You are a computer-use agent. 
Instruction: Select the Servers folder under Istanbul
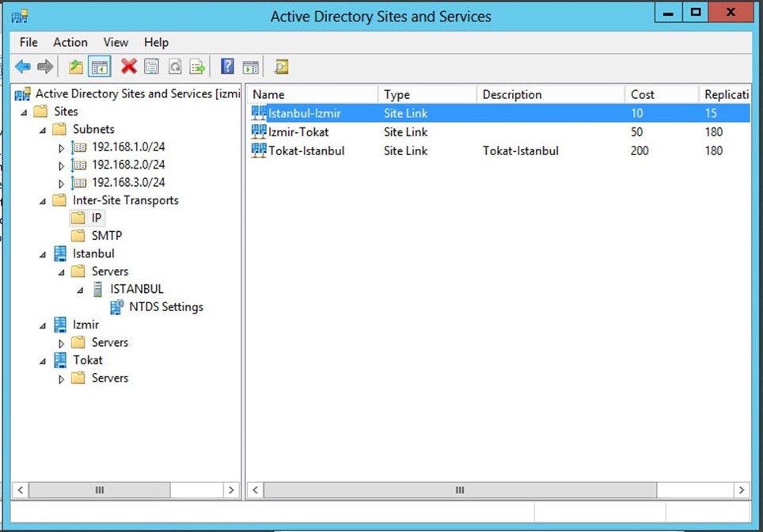[100, 271]
